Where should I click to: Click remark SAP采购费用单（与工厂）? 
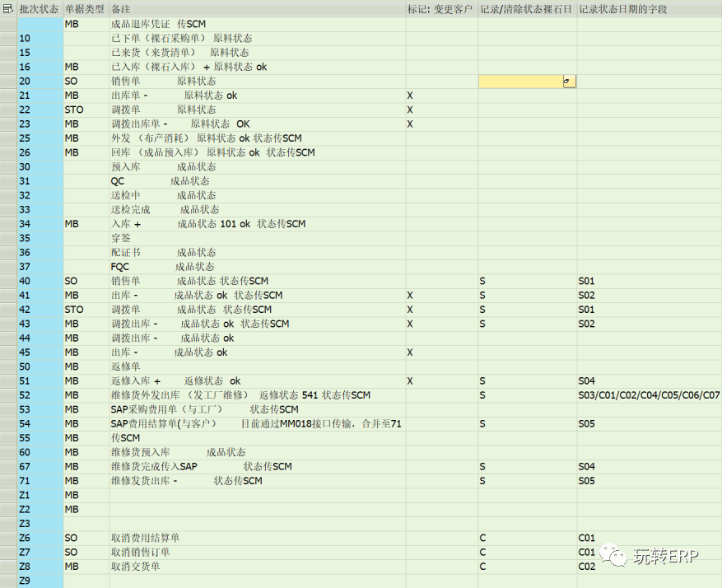pos(204,409)
